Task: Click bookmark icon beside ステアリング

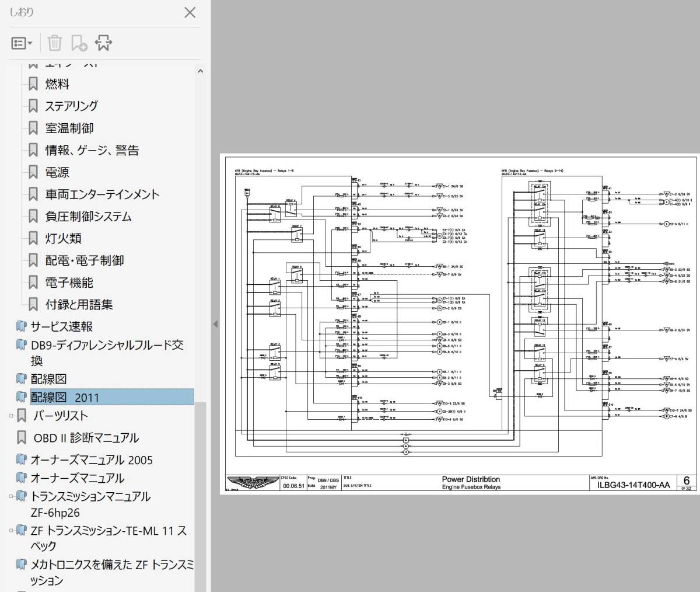Action: 33,106
